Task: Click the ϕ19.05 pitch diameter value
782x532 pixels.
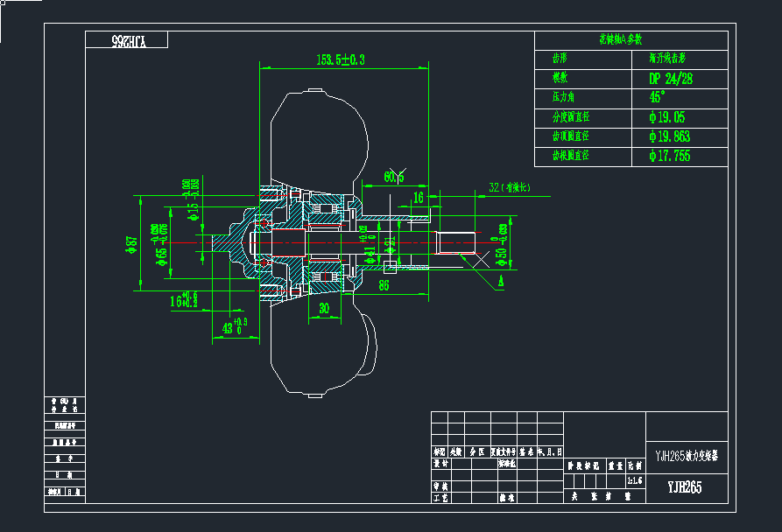Action: tap(667, 116)
